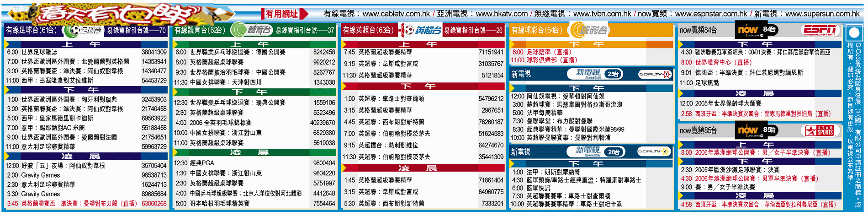Click the red 英超台 channel logo

point(419,30)
